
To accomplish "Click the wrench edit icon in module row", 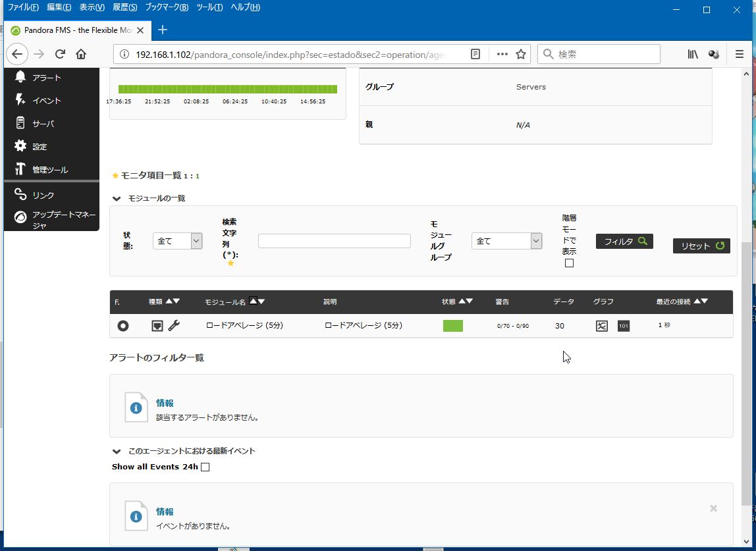I will click(x=174, y=325).
